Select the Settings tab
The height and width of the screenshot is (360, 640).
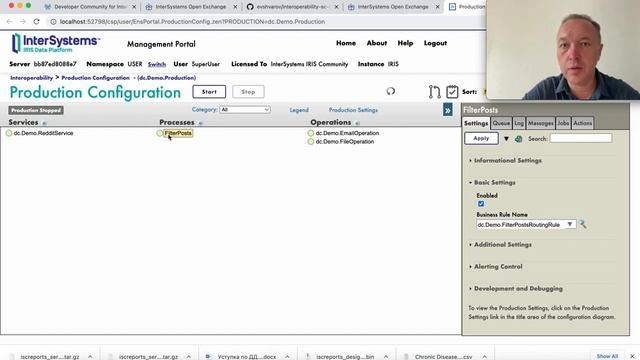[476, 123]
